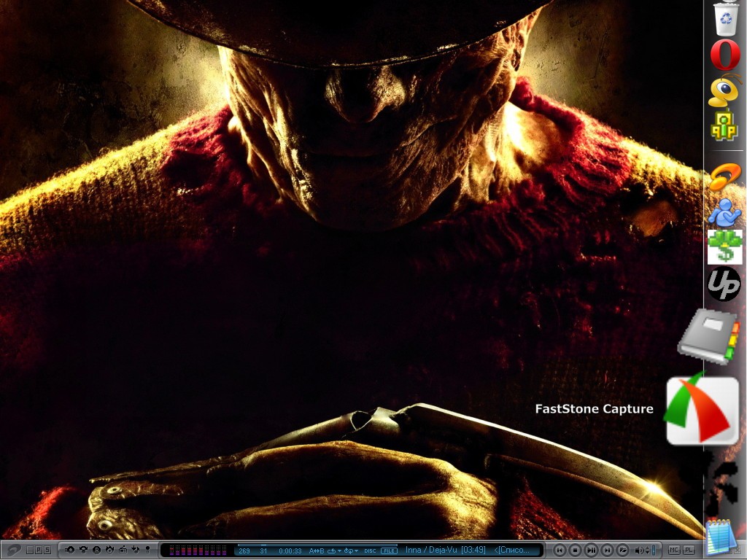
Task: Open the green dollar clover app
Action: [724, 246]
